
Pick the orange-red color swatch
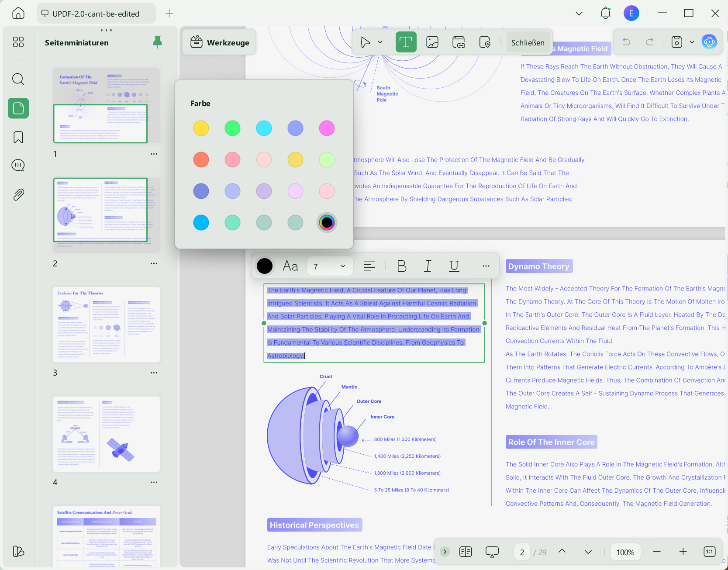pos(201,159)
